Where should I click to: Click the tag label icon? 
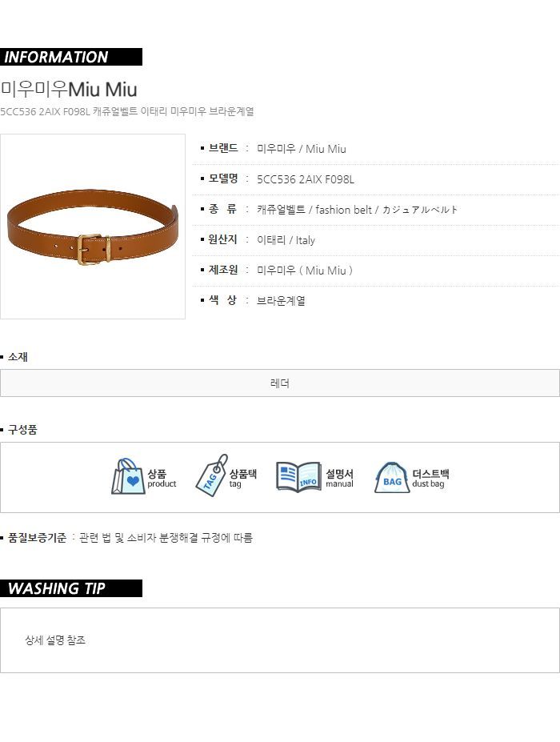click(211, 475)
